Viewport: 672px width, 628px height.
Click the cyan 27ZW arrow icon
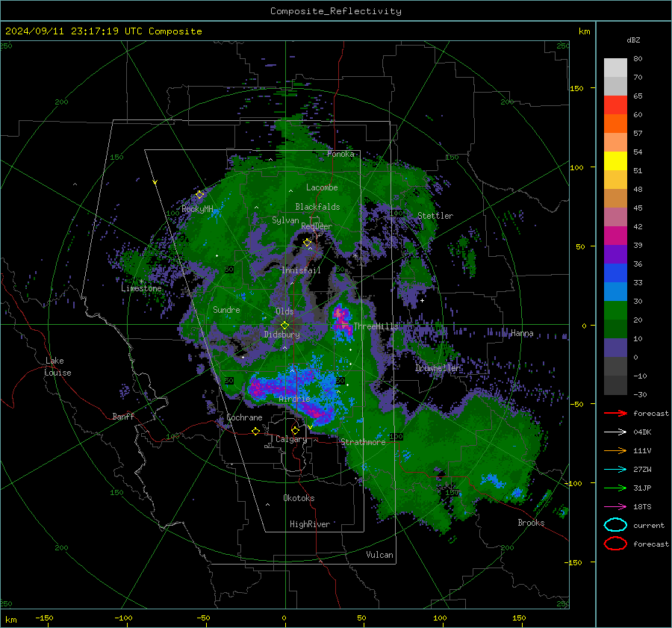pos(615,470)
